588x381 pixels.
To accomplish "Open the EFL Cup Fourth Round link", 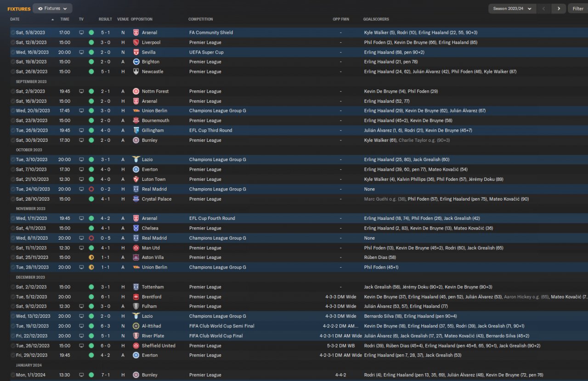I will 212,219.
